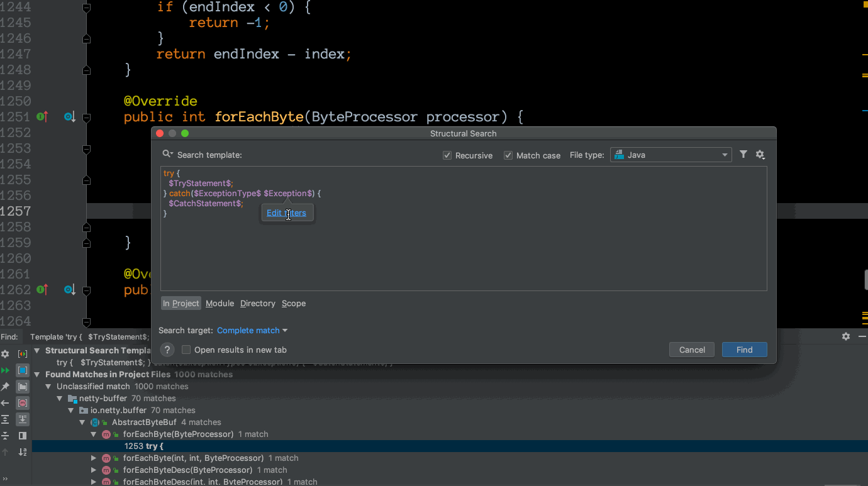
Task: Collapse all results in Find tree
Action: pos(5,436)
